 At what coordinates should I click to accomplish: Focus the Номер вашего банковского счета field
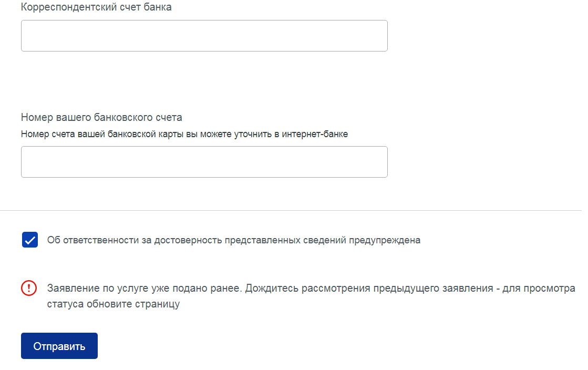click(x=204, y=162)
